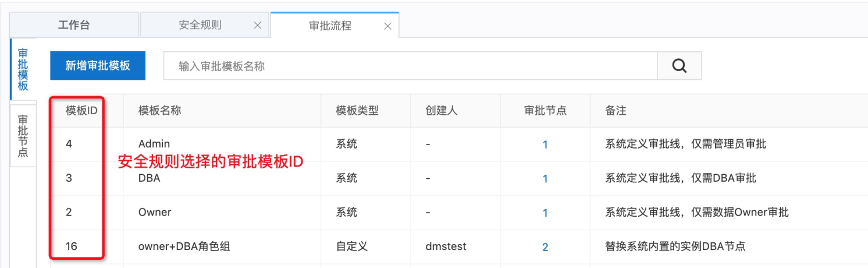Click the 备注 column header
The height and width of the screenshot is (268, 868).
point(616,111)
